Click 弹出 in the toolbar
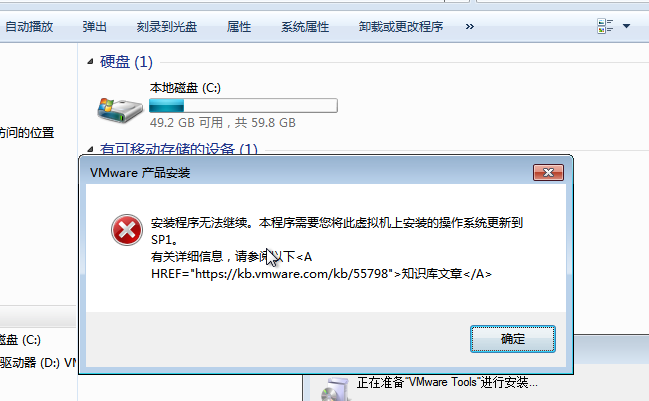This screenshot has height=401, width=649. tap(94, 27)
